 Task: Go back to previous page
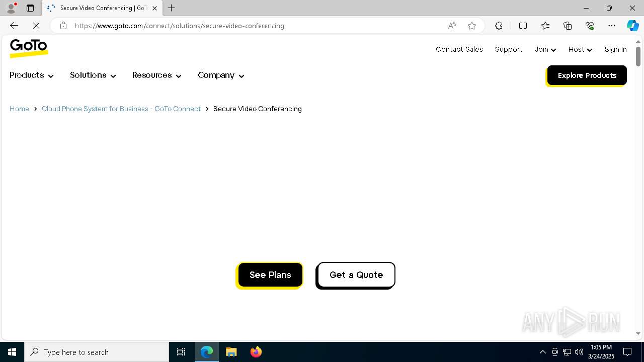pyautogui.click(x=14, y=26)
